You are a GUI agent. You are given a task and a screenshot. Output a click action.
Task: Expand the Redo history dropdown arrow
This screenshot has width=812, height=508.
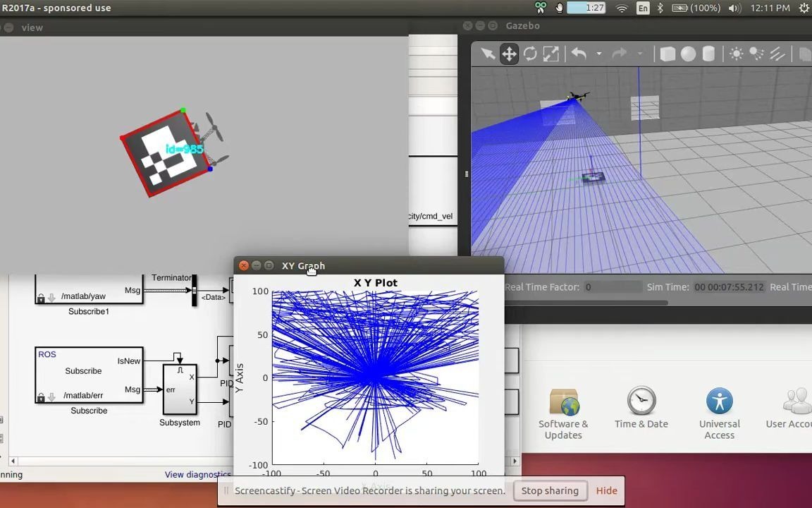pyautogui.click(x=640, y=54)
